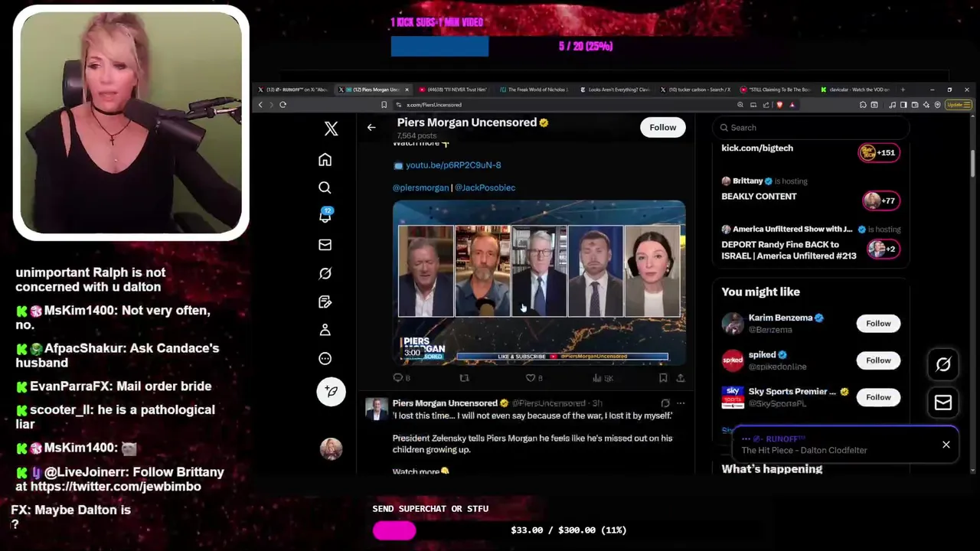Follow Piers Morgan Uncensored
Image resolution: width=980 pixels, height=551 pixels.
[x=663, y=128]
